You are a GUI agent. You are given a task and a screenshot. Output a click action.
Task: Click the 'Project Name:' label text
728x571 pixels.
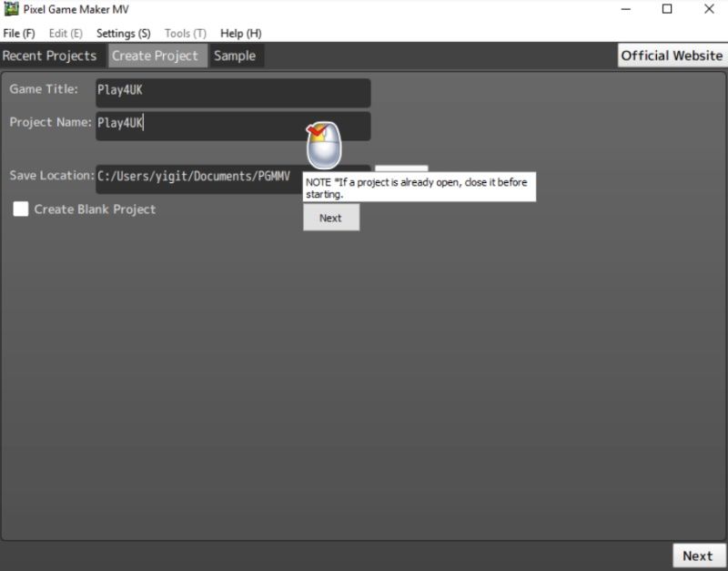tap(50, 122)
